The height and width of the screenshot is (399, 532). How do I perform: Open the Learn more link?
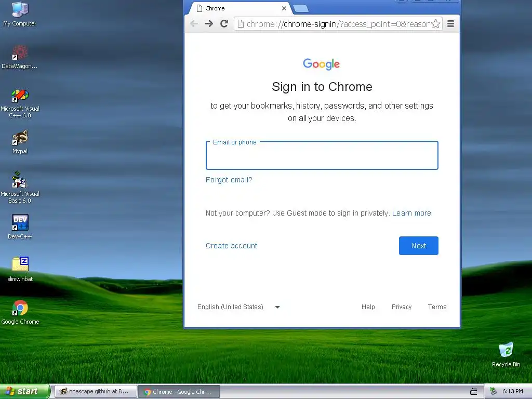(411, 213)
